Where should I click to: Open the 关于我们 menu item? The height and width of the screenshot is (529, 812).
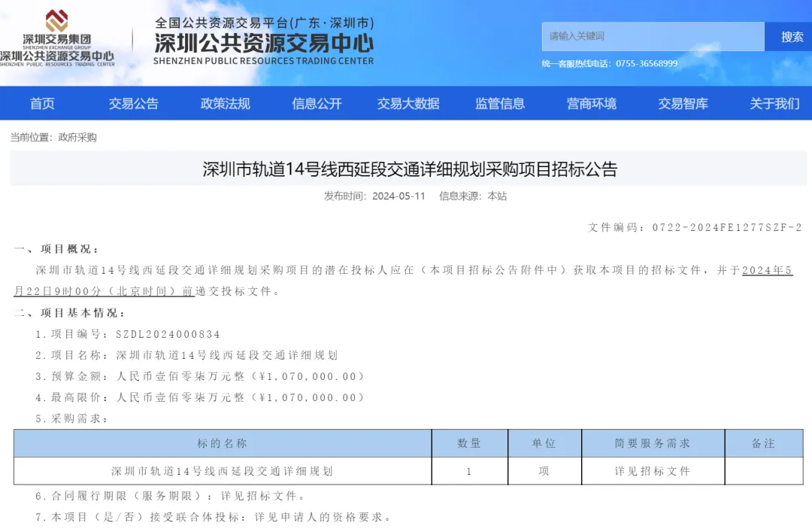[774, 104]
